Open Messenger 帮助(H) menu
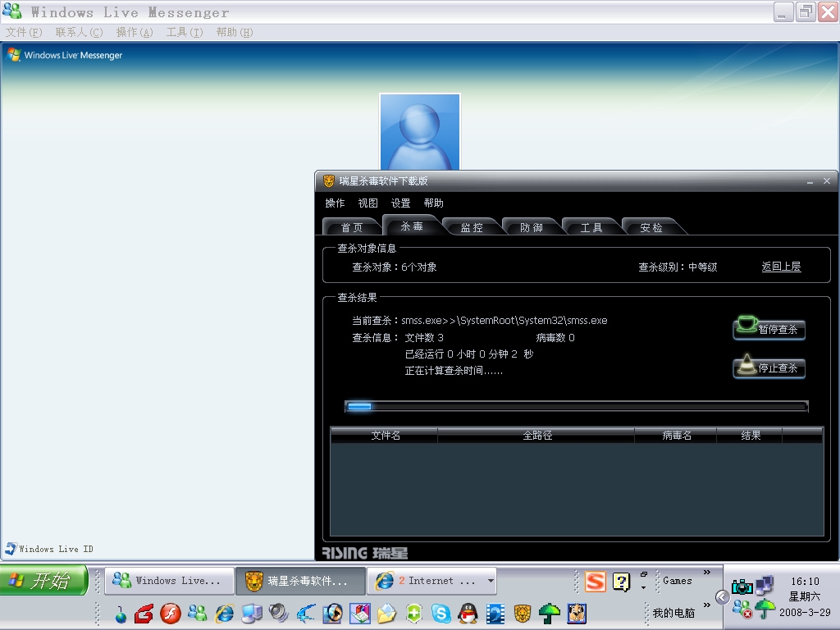 (235, 32)
